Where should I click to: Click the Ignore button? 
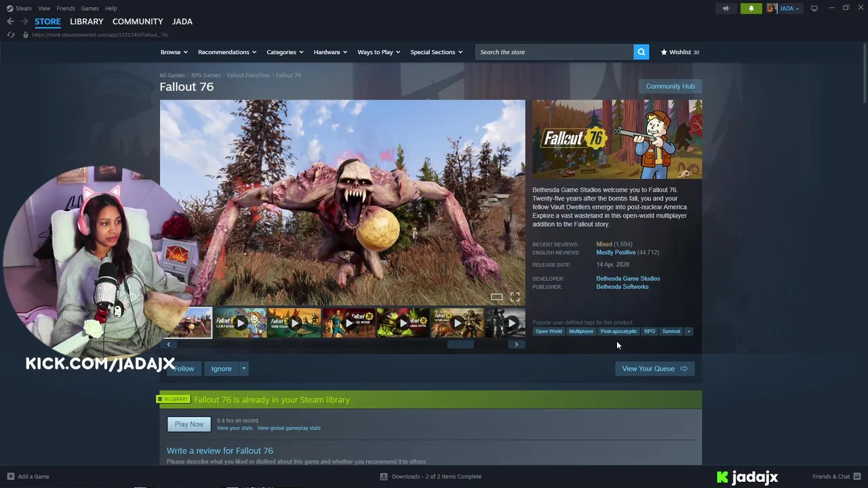pos(221,369)
